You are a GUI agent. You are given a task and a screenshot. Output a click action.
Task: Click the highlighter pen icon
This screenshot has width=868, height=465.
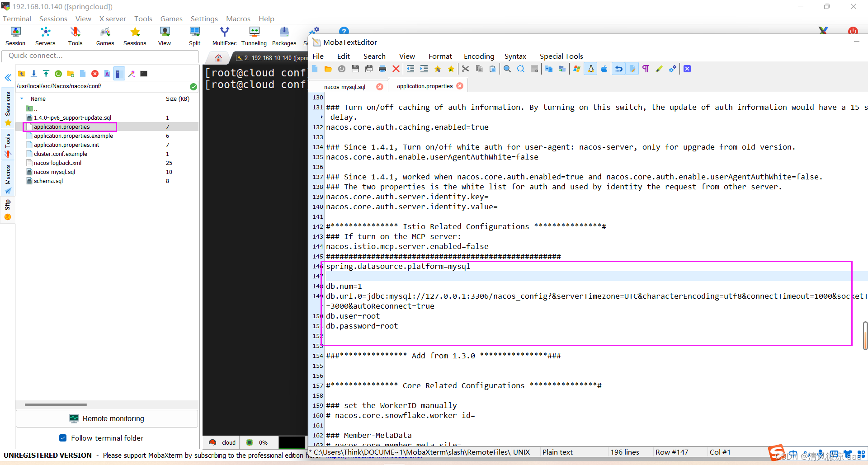659,69
